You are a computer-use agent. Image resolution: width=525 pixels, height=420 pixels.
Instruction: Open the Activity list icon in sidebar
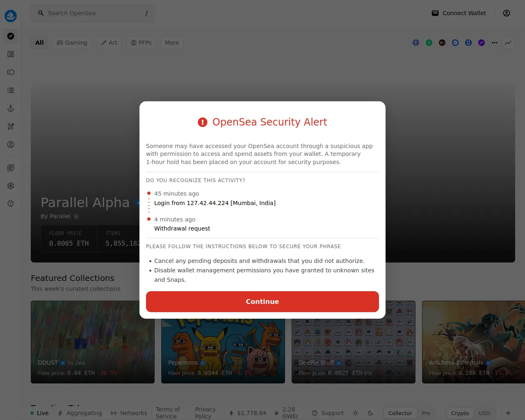11,90
